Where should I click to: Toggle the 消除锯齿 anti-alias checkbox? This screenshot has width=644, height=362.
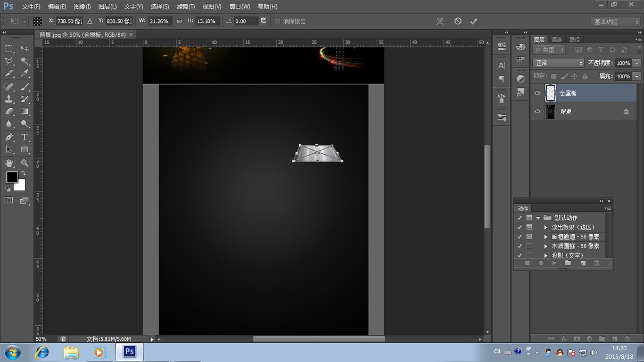tap(277, 21)
